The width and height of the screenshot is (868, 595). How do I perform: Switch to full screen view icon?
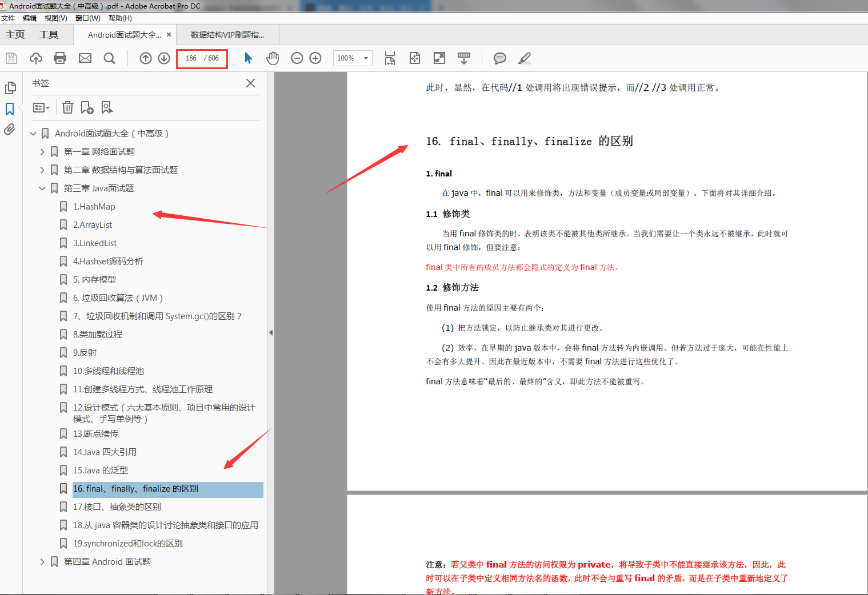point(439,58)
